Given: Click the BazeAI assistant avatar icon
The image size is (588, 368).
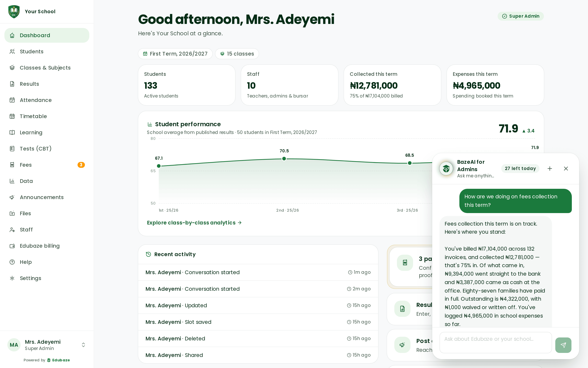Looking at the screenshot, I should point(446,168).
